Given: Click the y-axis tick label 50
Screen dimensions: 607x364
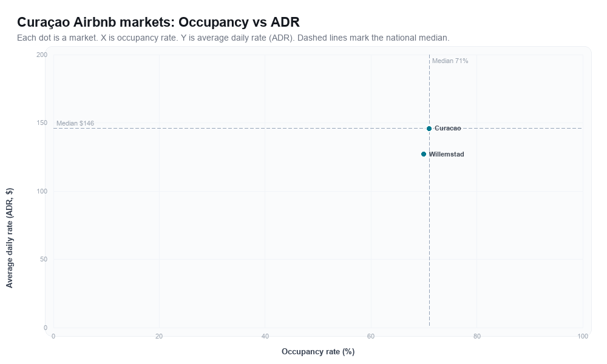Looking at the screenshot, I should point(43,259).
